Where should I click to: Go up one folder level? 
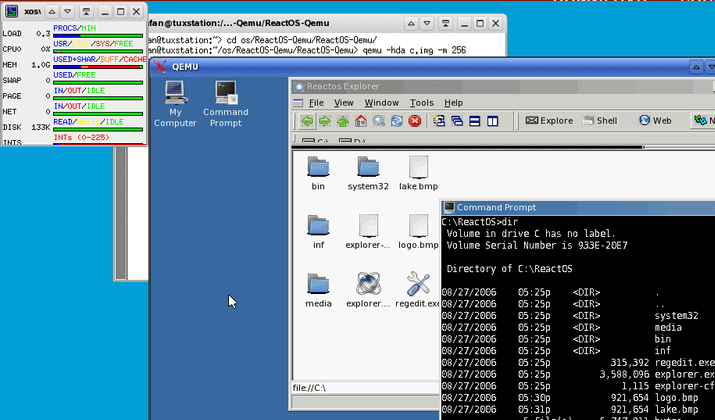pyautogui.click(x=343, y=121)
